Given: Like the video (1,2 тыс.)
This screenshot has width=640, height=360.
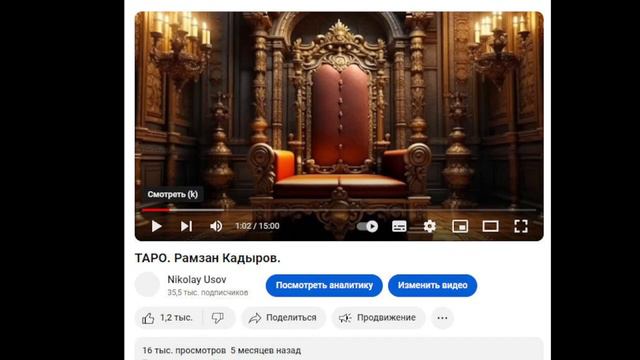Looking at the screenshot, I should coord(168,318).
